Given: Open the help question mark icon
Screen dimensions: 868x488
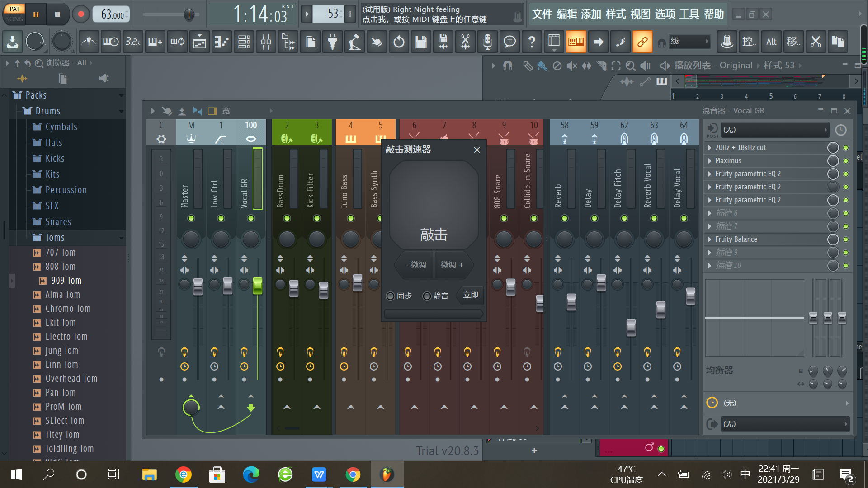Looking at the screenshot, I should [532, 42].
